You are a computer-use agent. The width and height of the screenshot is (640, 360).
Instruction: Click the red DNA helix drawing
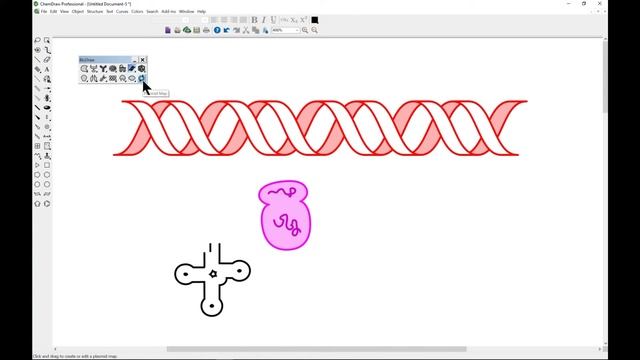click(320, 128)
